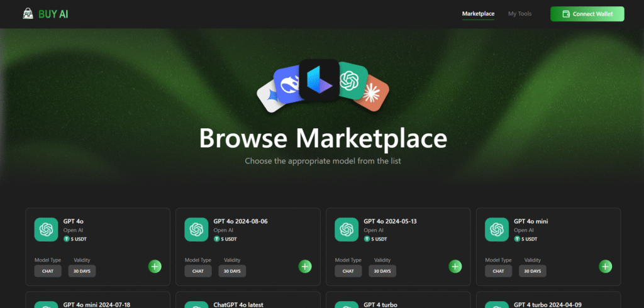The width and height of the screenshot is (644, 308).
Task: Open the GPT 4o model title
Action: pyautogui.click(x=74, y=221)
